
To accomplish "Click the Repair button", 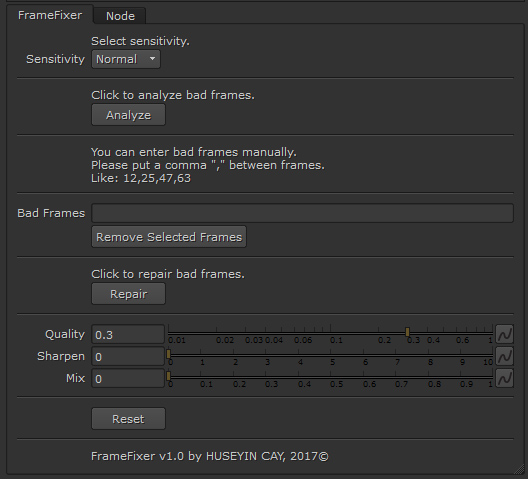I will click(x=128, y=294).
